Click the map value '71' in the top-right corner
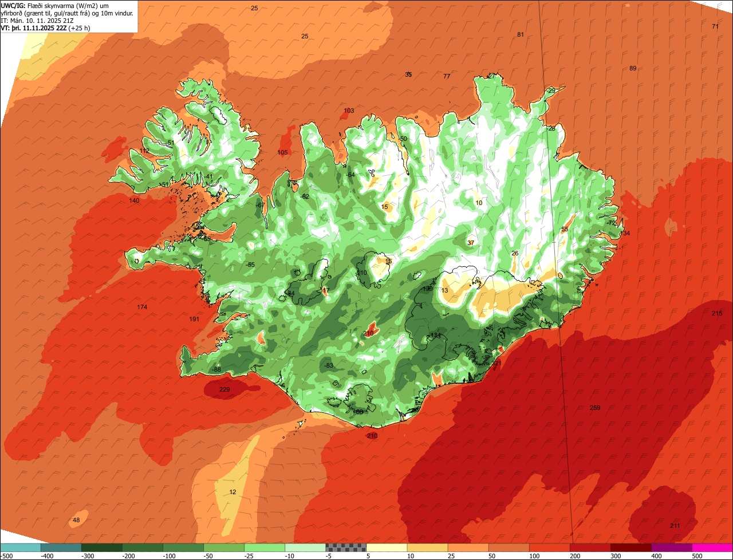 [715, 26]
